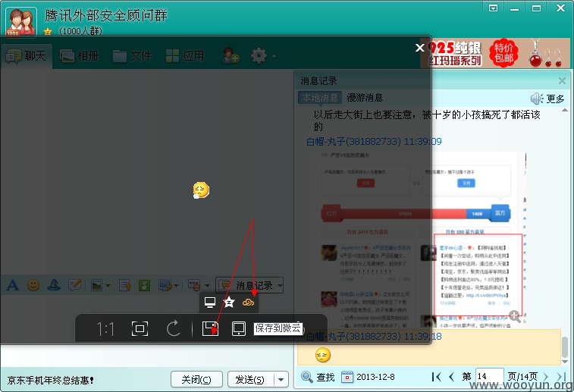The image size is (574, 392).
Task: Expand the 消息记录 dropdown arrow
Action: point(280,285)
